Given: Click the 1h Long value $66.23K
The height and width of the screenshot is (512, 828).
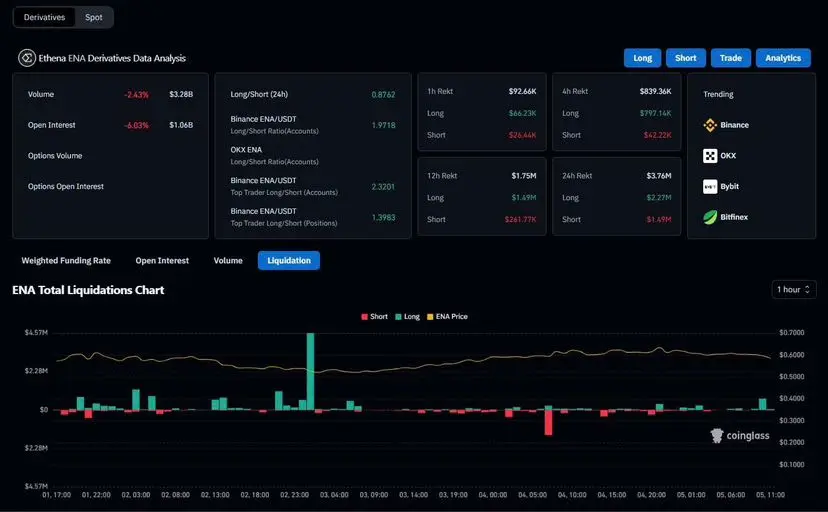Looking at the screenshot, I should point(522,113).
